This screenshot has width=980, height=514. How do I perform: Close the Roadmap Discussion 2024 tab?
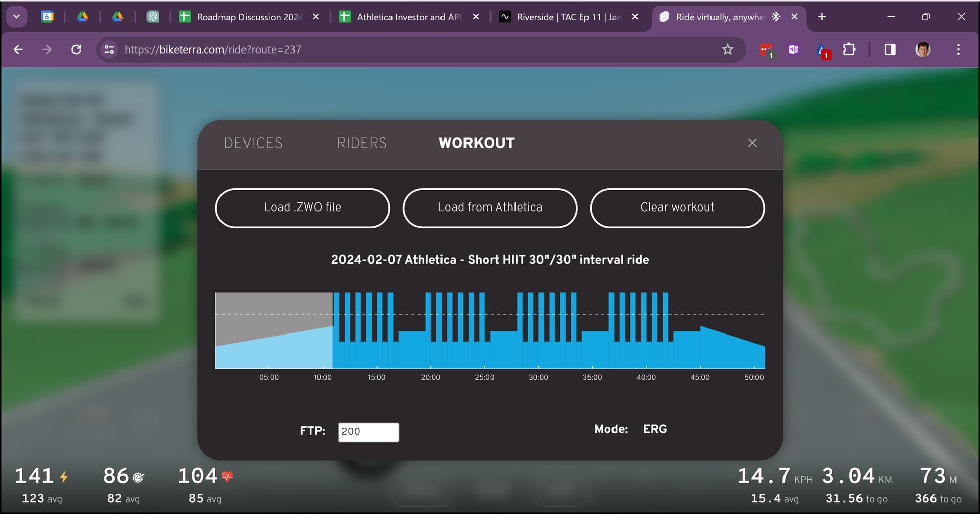click(x=316, y=17)
